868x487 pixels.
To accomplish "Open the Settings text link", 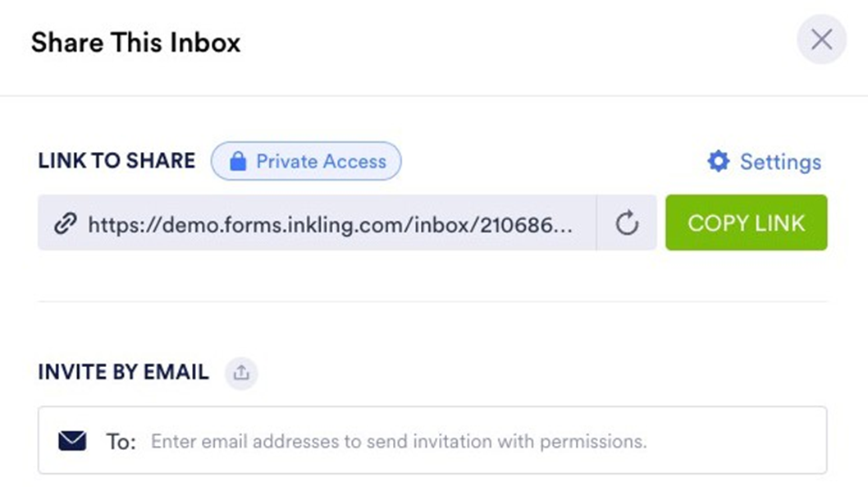I will click(x=780, y=161).
